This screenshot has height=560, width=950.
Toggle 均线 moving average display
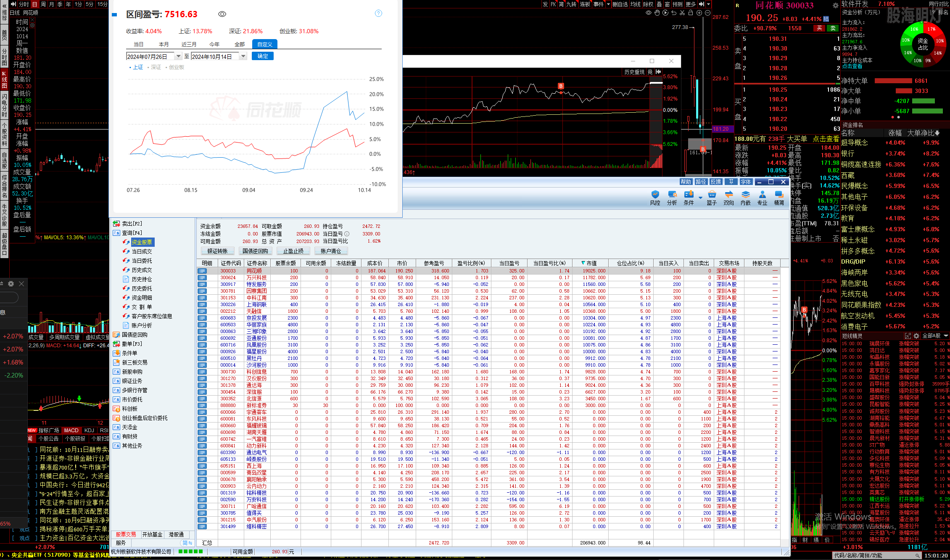pyautogui.click(x=635, y=4)
